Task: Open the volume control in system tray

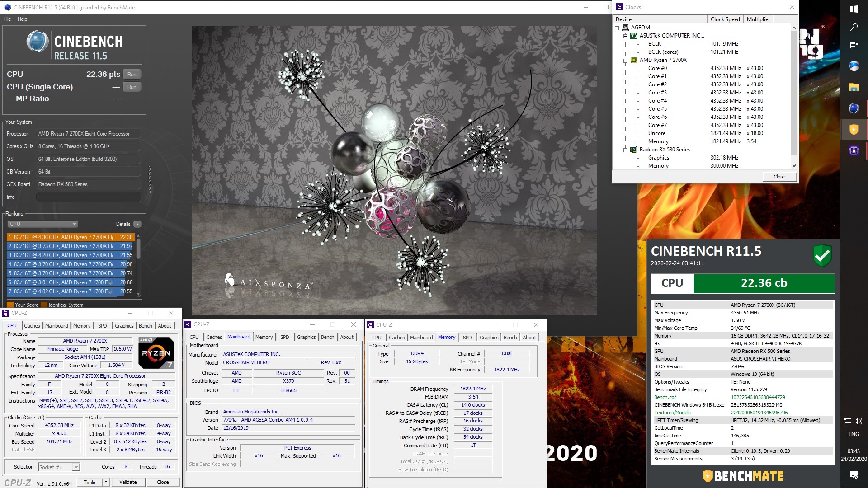Action: [x=859, y=421]
